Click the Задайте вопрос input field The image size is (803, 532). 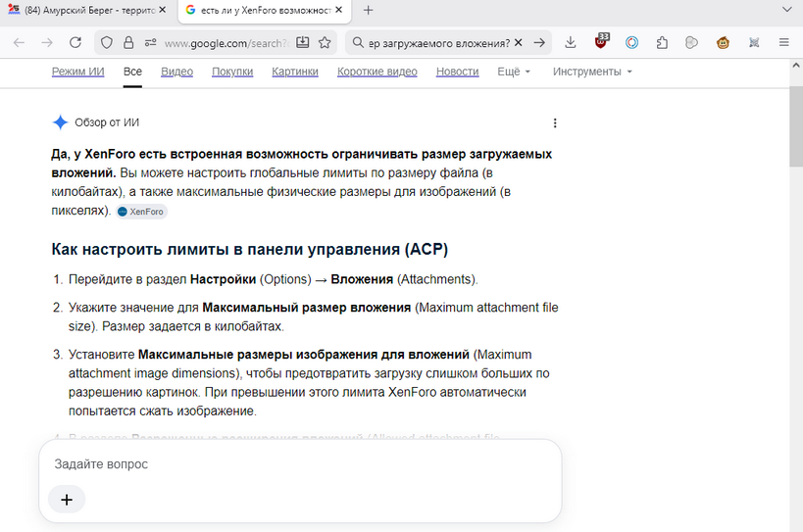tap(300, 464)
